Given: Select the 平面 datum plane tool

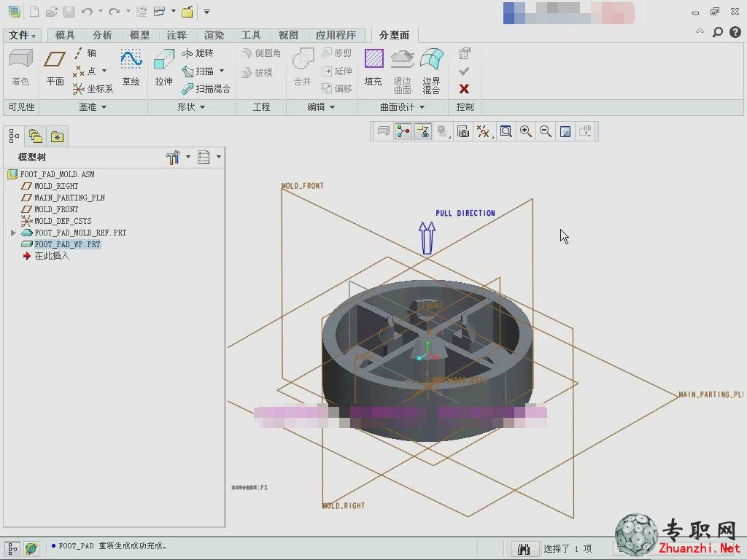Looking at the screenshot, I should tap(55, 68).
